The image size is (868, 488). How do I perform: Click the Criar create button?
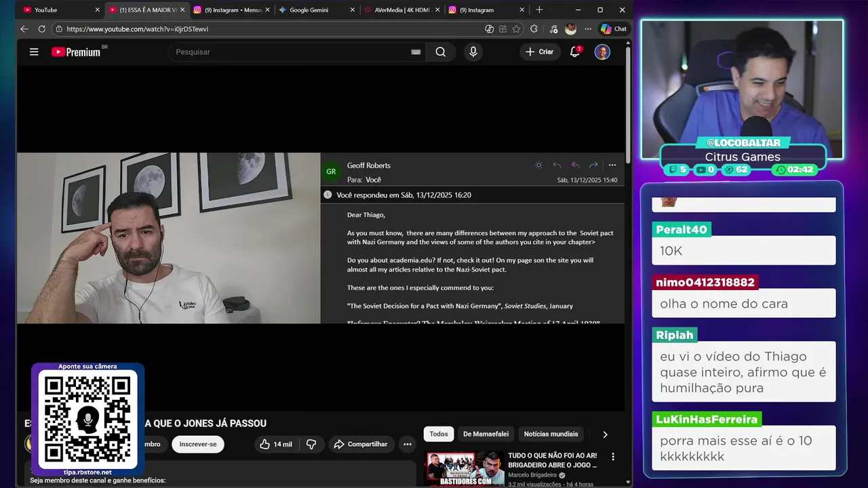point(540,52)
